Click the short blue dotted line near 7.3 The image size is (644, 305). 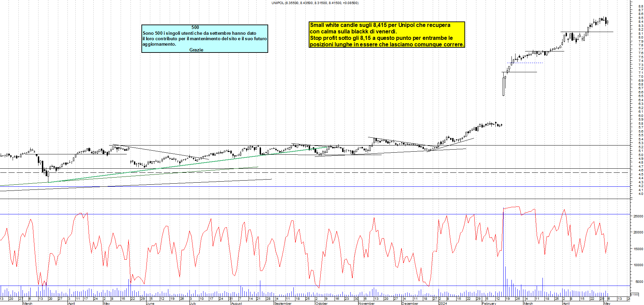(525, 63)
